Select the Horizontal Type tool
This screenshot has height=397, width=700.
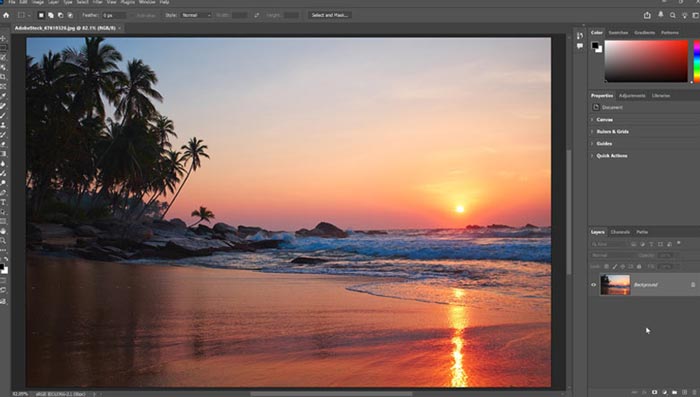pos(3,202)
